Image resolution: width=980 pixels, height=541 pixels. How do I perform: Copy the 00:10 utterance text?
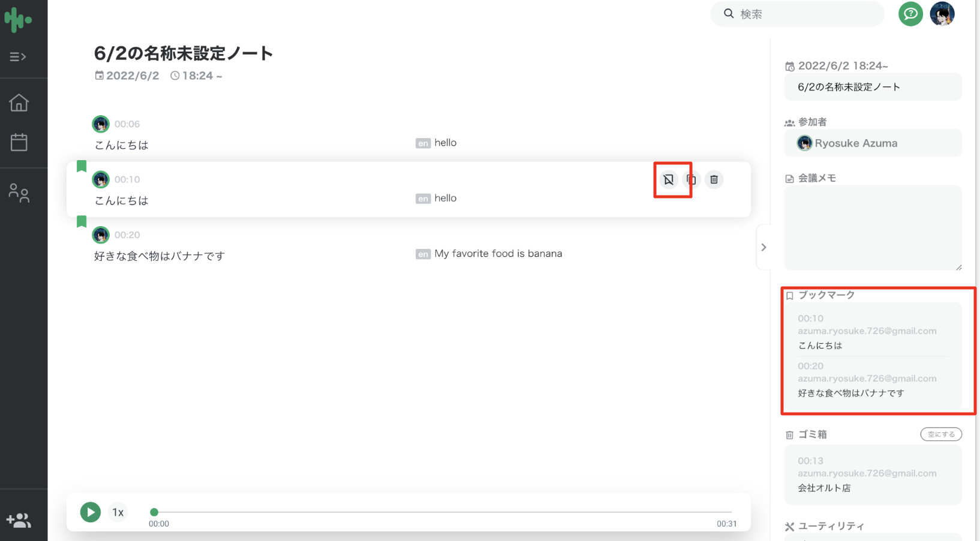(691, 179)
